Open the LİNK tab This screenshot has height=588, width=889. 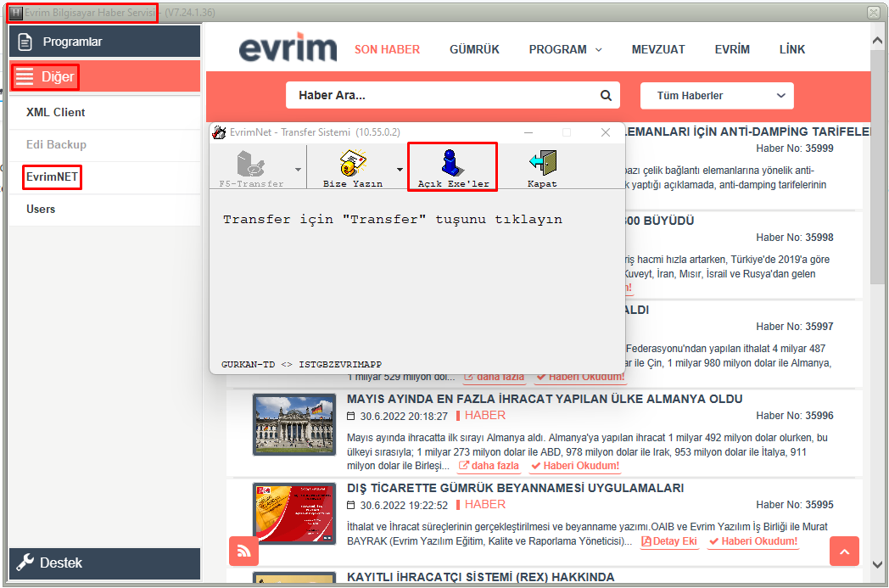point(792,49)
